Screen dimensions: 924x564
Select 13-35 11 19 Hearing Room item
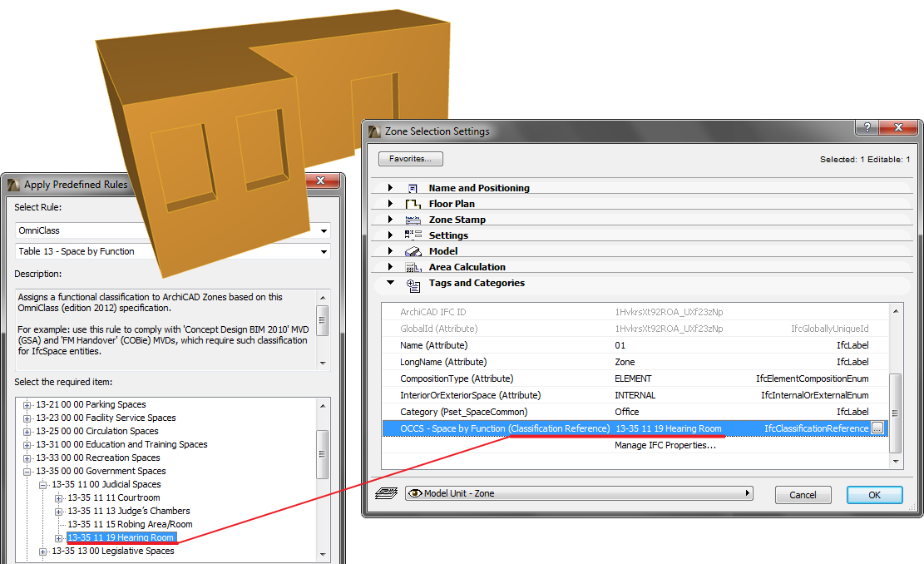121,537
